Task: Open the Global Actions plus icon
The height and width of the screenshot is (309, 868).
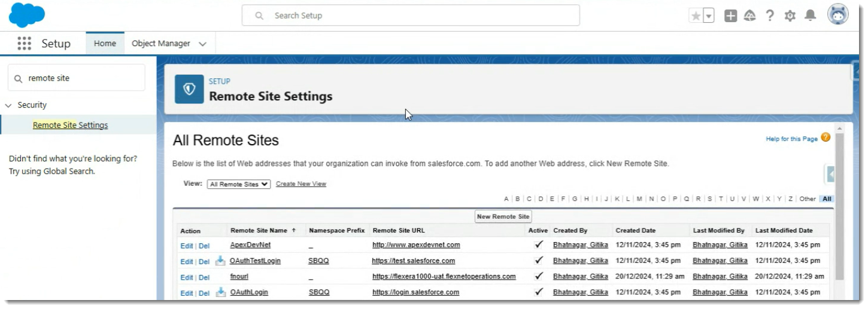Action: [730, 16]
